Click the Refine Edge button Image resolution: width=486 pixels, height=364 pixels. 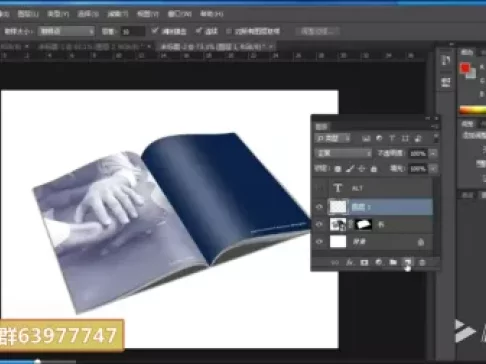pos(318,31)
